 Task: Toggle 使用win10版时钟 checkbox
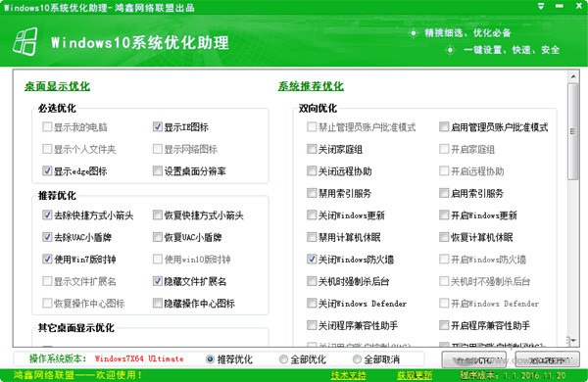[x=158, y=259]
